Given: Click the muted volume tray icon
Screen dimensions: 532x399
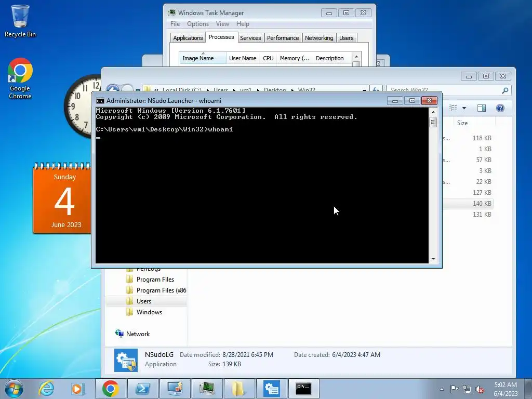Looking at the screenshot, I should click(x=480, y=389).
